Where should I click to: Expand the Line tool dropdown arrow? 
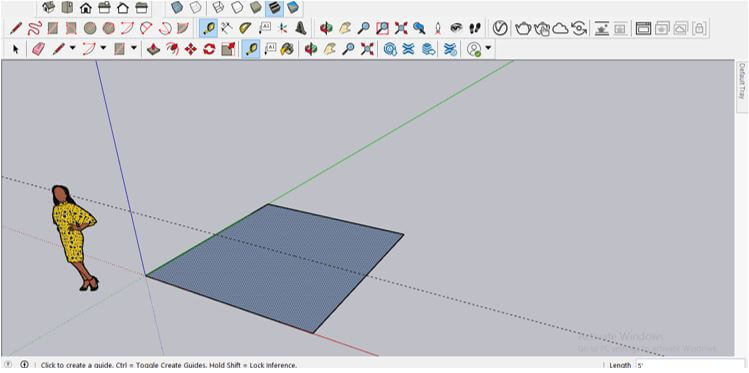tap(73, 48)
